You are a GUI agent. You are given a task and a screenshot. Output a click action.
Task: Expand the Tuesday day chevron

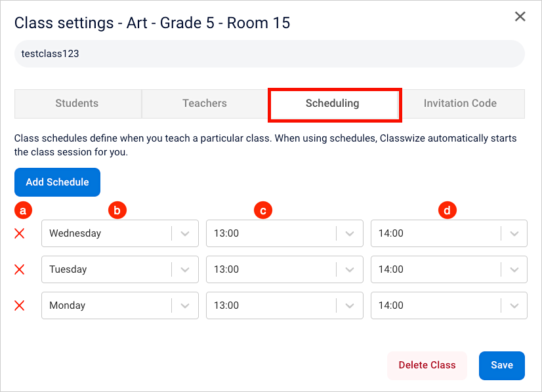[x=185, y=269]
